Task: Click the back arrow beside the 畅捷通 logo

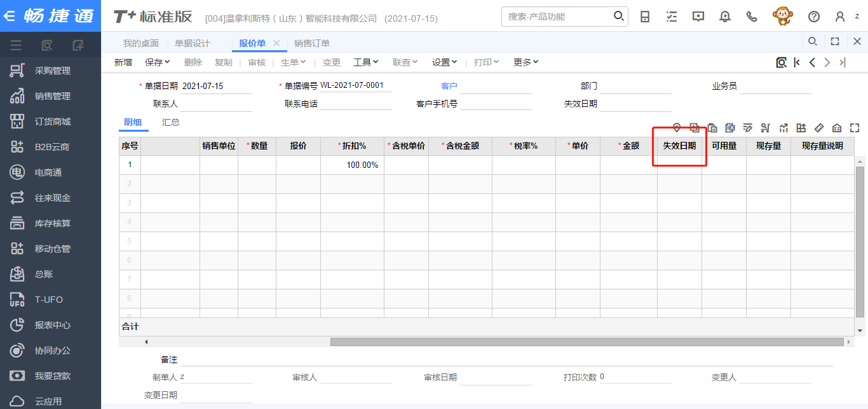Action: [10, 16]
